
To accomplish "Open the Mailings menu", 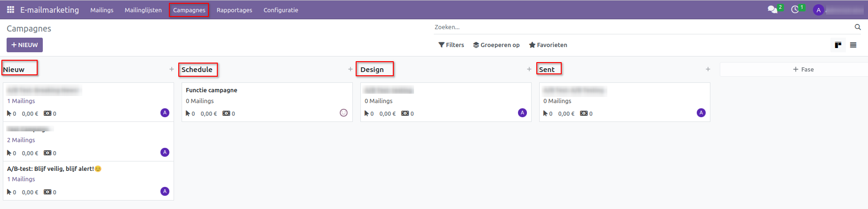I will 102,10.
